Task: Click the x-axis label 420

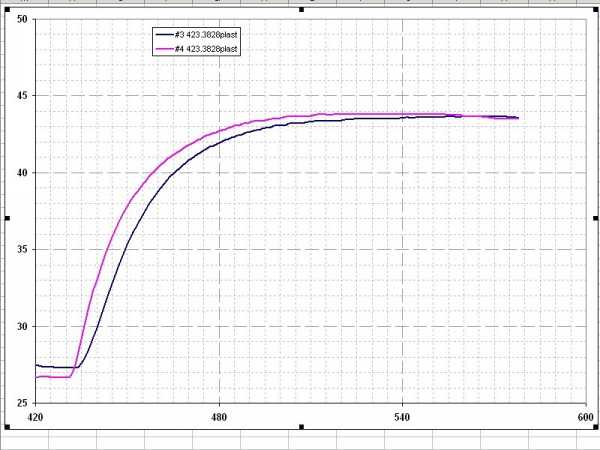Action: 35,417
